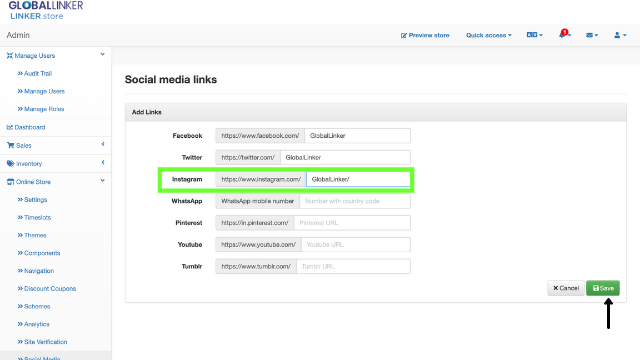Image resolution: width=640 pixels, height=360 pixels.
Task: Collapse the Online Store section chevron
Action: pyautogui.click(x=102, y=180)
